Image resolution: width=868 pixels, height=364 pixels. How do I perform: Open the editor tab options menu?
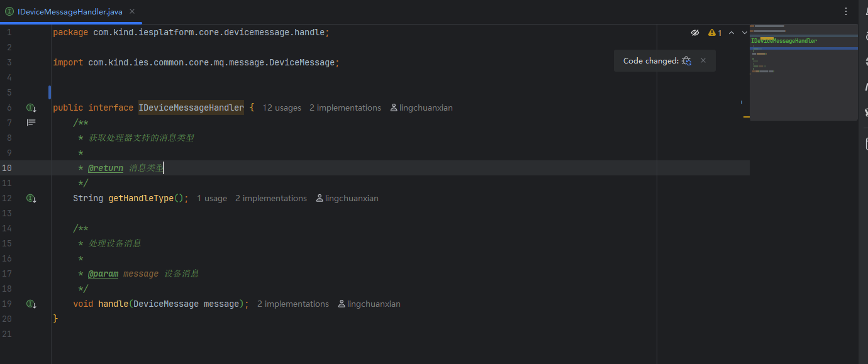click(846, 11)
